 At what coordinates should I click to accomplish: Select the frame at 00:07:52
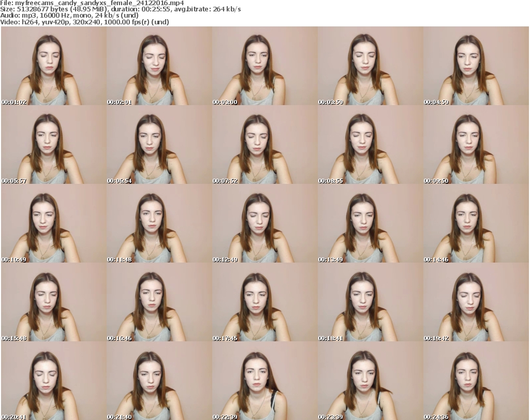(x=264, y=144)
